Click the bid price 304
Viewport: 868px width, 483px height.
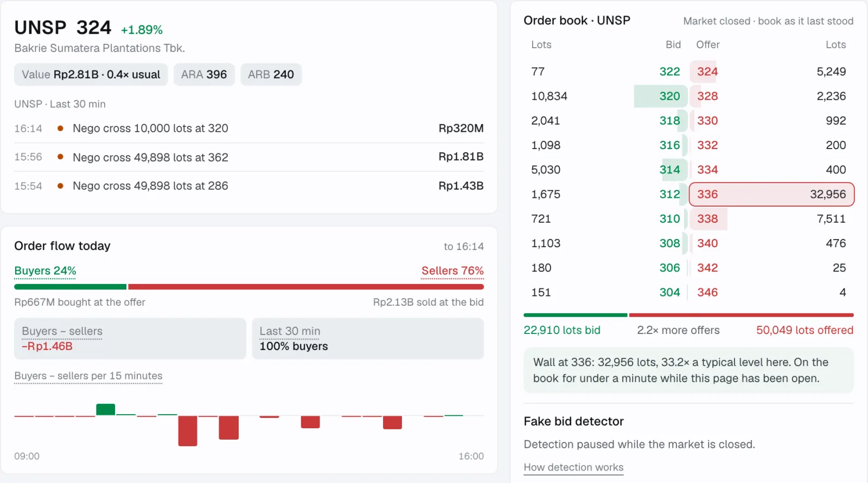click(x=669, y=292)
